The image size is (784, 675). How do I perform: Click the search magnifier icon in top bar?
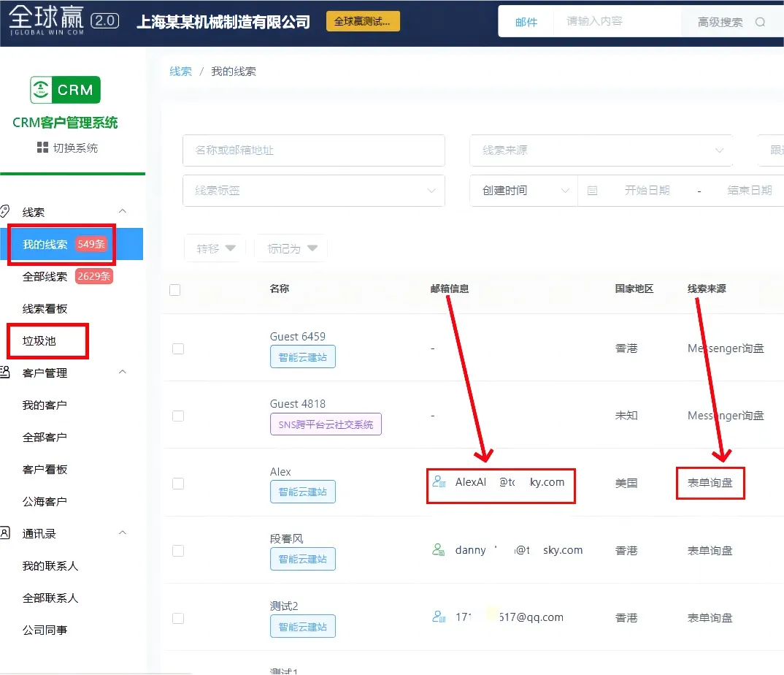point(760,22)
